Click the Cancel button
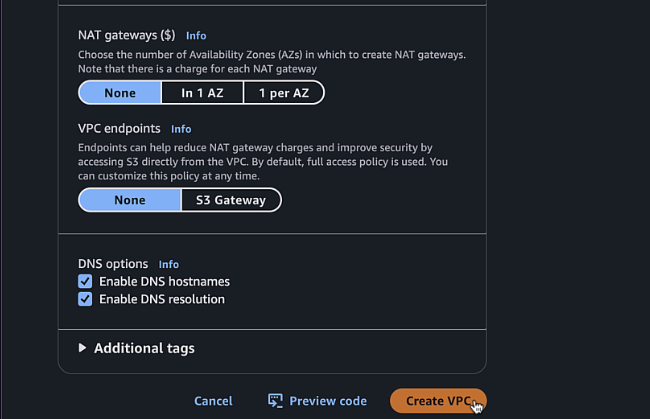This screenshot has height=419, width=650. pyautogui.click(x=213, y=401)
